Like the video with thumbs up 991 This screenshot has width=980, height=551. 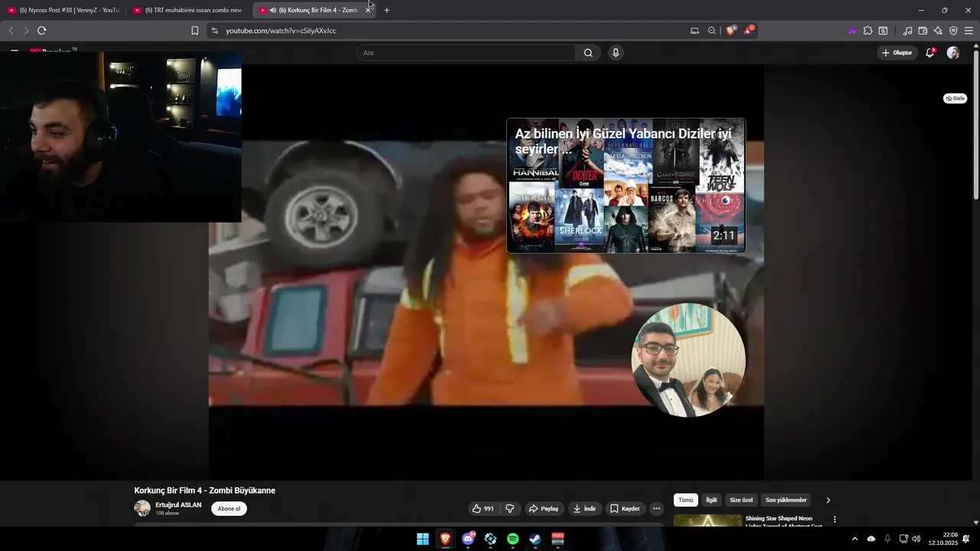tap(483, 509)
